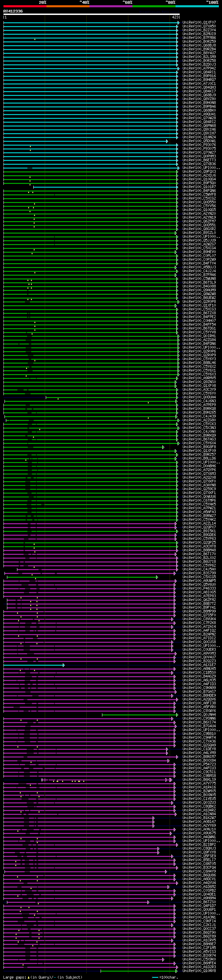Click the orange ~40% identity legend swatch
The image size is (222, 980).
click(68, 6)
